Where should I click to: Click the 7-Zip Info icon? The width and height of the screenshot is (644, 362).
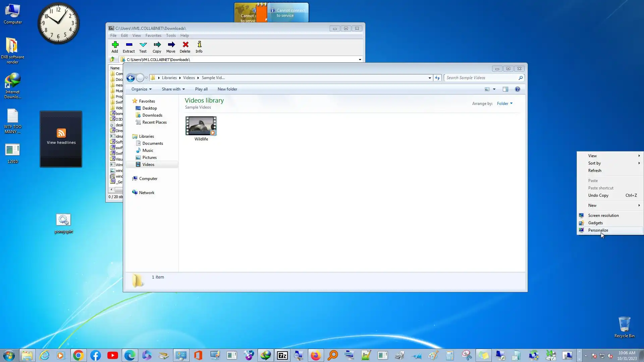(199, 45)
